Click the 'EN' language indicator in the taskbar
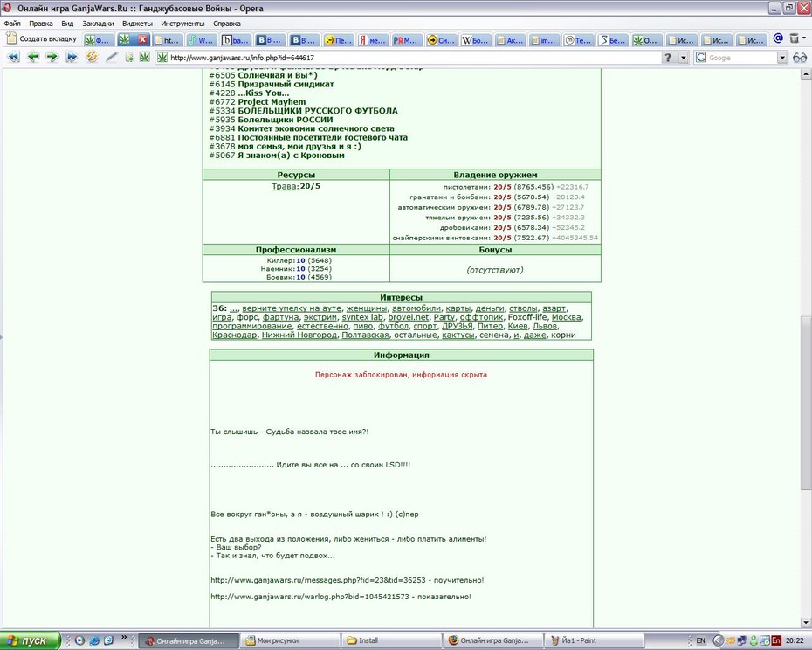This screenshot has width=812, height=650. pos(700,640)
